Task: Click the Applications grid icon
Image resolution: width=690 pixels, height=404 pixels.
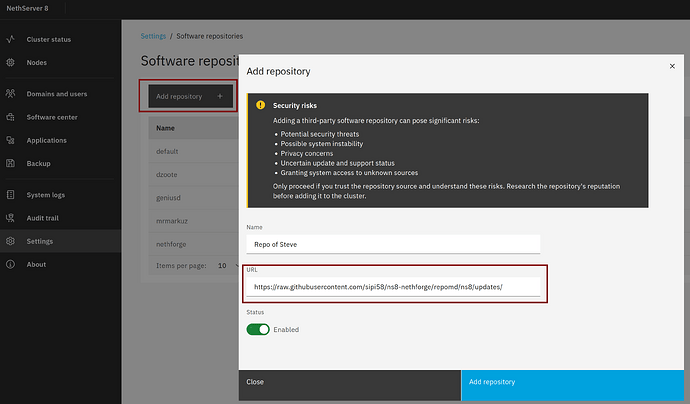Action: click(10, 140)
